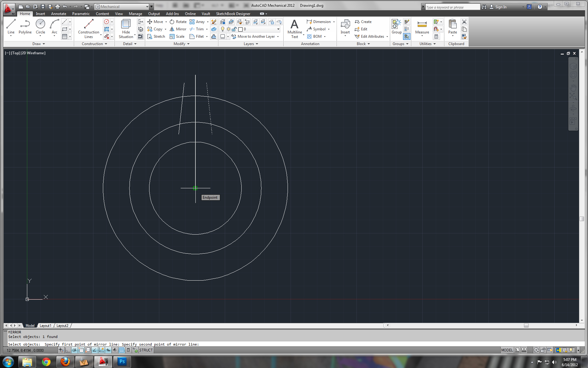
Task: Click the Undo arrow in quick access toolbar
Action: pos(65,6)
